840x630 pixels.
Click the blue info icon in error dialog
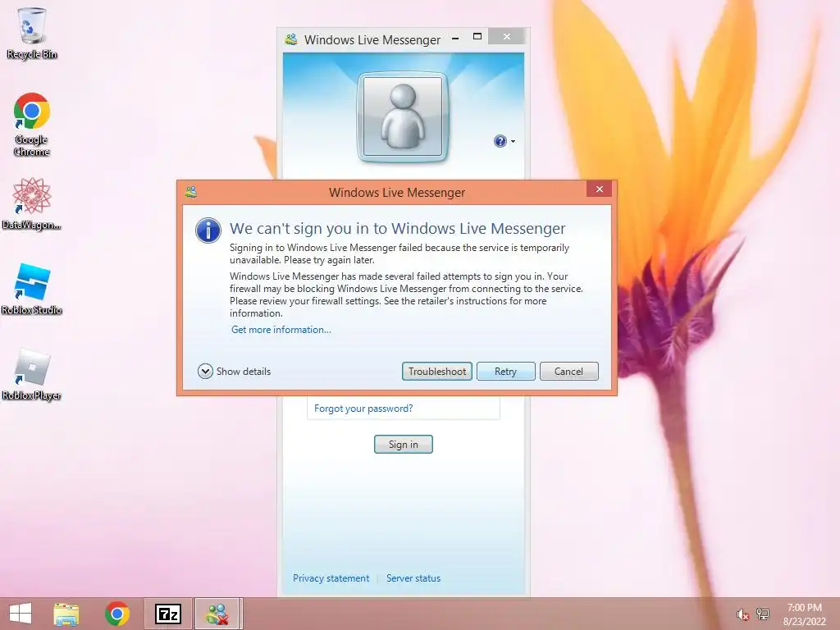(208, 231)
